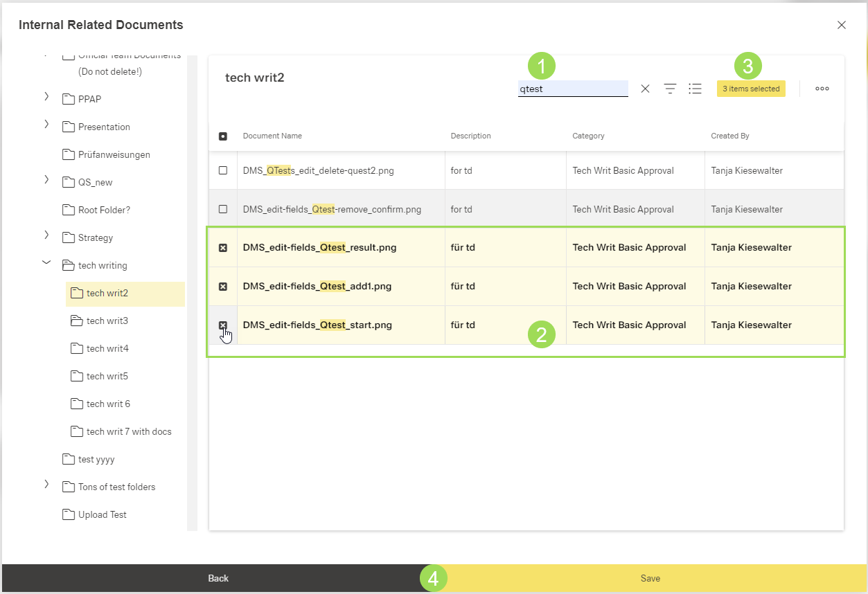Uncheck DMS_edit-fields_Qtest_result.png checkbox
This screenshot has width=868, height=594.
click(223, 248)
